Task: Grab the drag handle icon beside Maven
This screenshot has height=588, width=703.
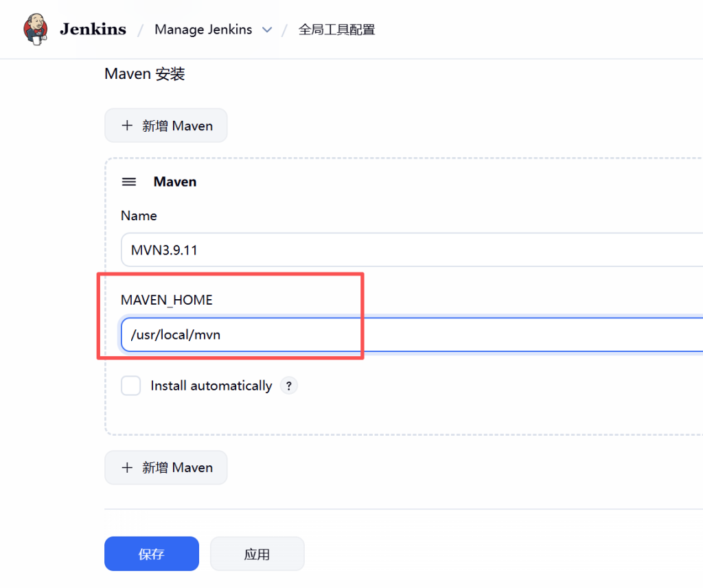Action: (129, 182)
